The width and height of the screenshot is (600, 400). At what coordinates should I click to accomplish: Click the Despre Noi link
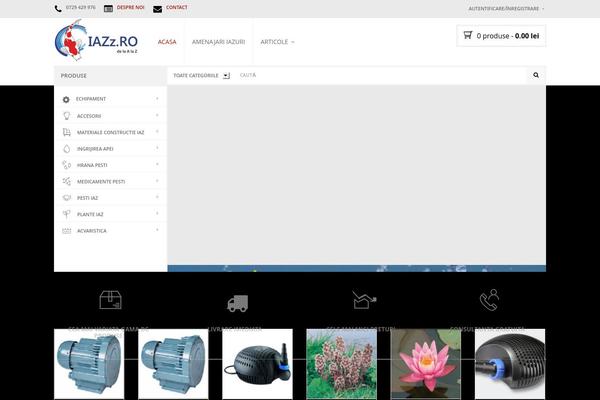[130, 8]
